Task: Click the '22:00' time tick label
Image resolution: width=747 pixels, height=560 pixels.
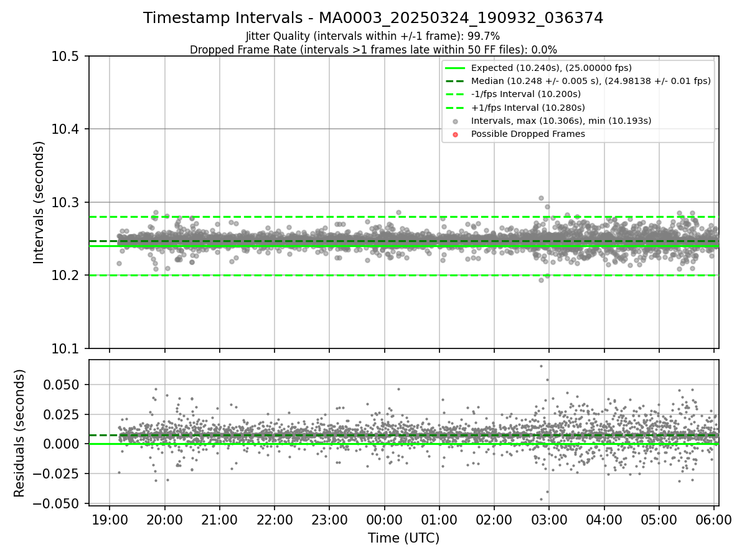Action: pyautogui.click(x=275, y=520)
